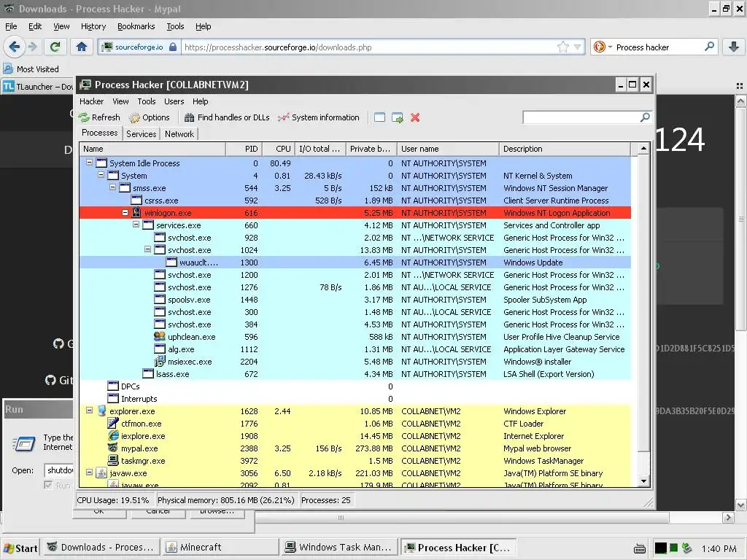747x560 pixels.
Task: Open the Hacker menu
Action: pos(91,101)
